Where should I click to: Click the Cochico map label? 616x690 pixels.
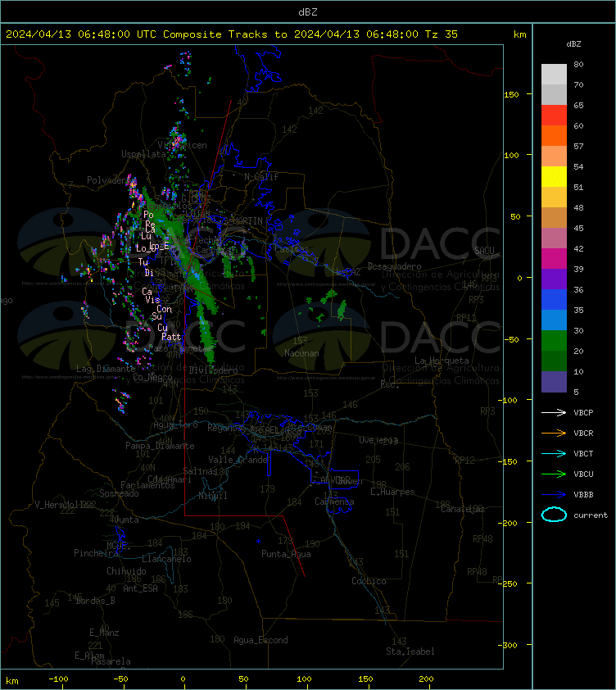coord(369,581)
